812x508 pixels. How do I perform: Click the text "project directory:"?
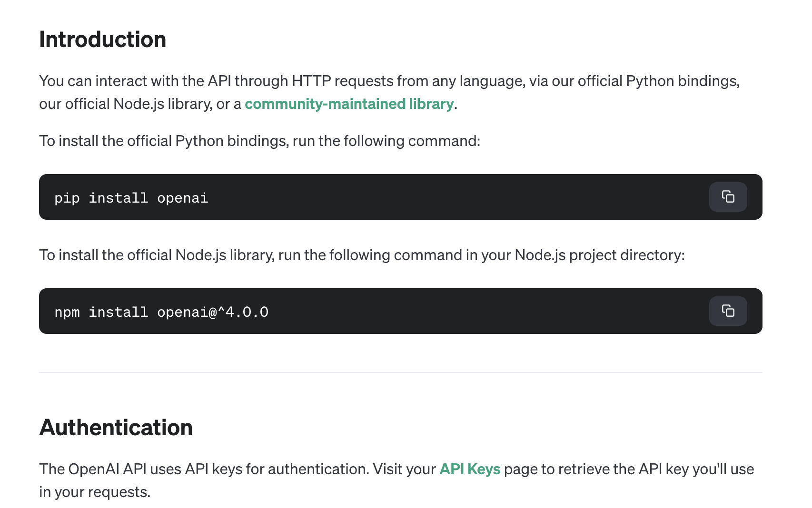pos(626,255)
